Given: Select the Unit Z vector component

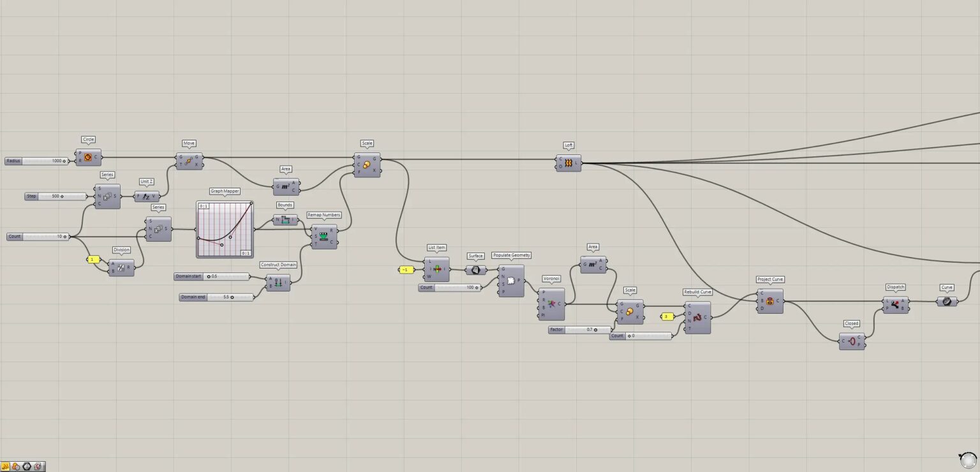Looking at the screenshot, I should (x=147, y=196).
